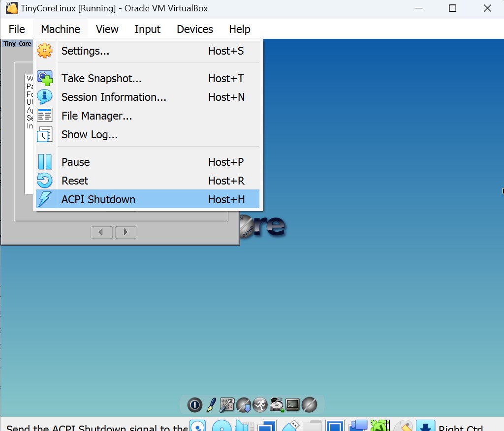
Task: Click the network status bar indicator
Action: [x=267, y=426]
